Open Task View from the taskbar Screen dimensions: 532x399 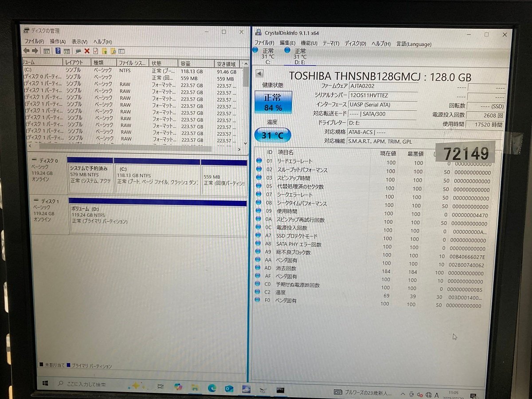[160, 387]
